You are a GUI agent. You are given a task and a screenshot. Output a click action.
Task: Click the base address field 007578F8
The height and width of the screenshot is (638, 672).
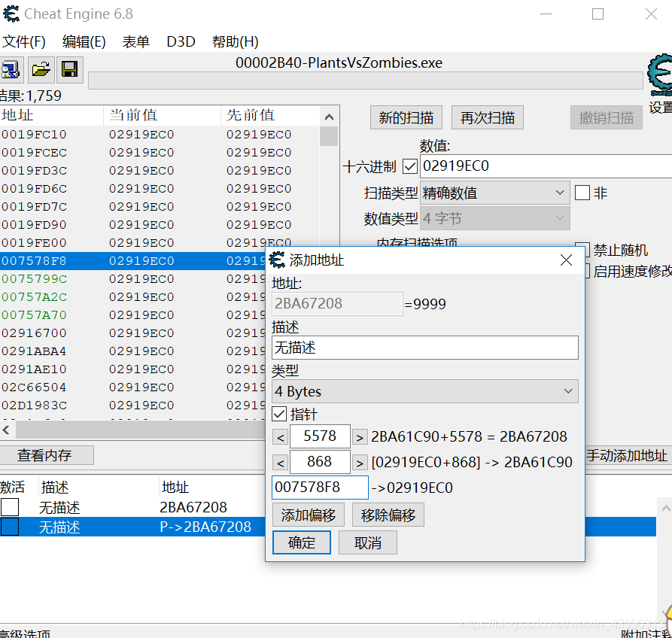click(320, 488)
